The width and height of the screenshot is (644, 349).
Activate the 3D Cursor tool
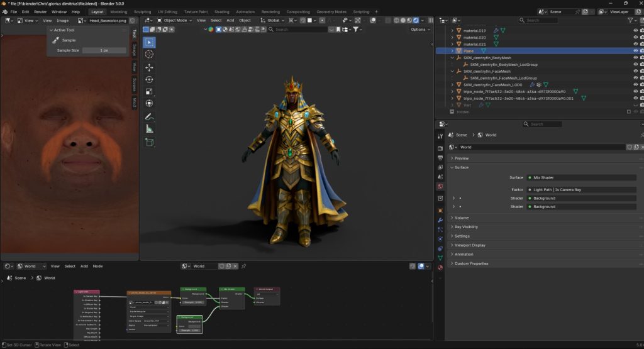(x=149, y=54)
